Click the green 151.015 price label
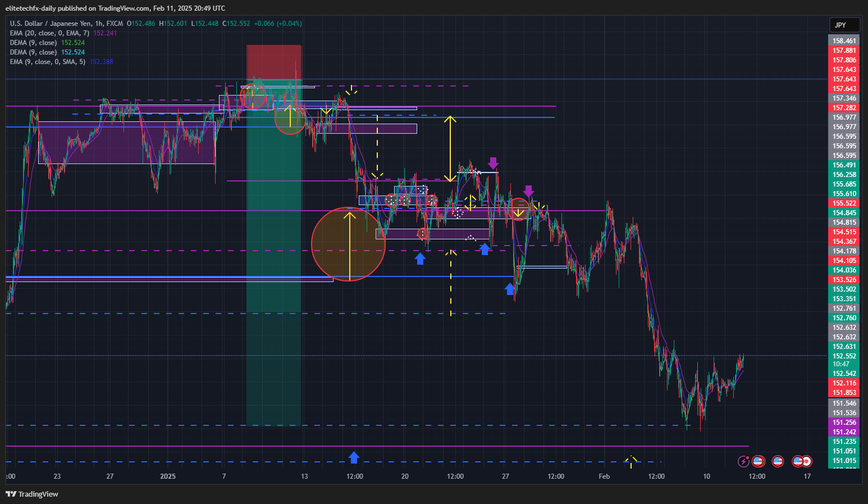This screenshot has width=868, height=504. click(x=844, y=461)
